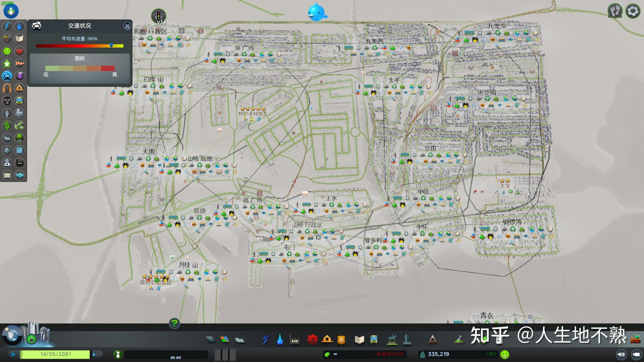This screenshot has width=644, height=362.
Task: Open Public transport info view bus
Action: coord(19,101)
